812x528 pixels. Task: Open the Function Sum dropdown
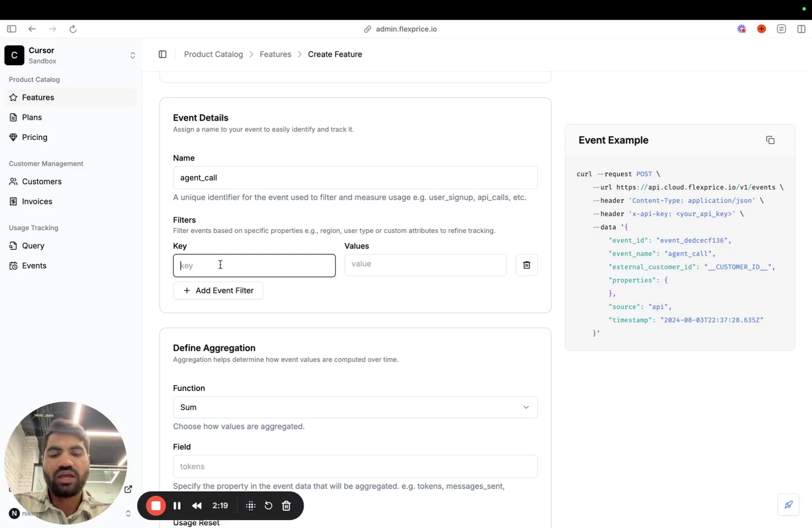click(x=355, y=407)
